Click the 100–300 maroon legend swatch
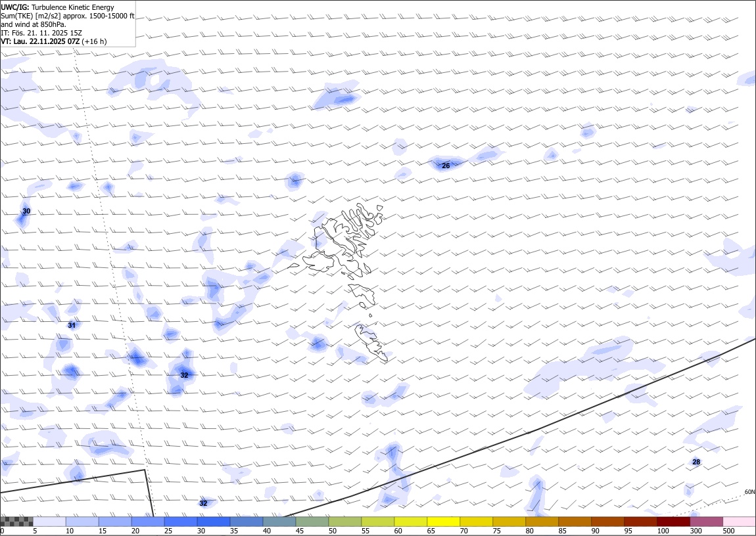 coord(673,522)
